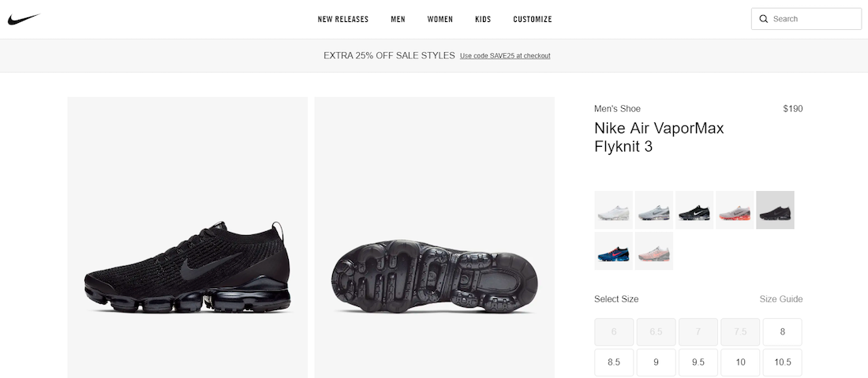Screen dimensions: 868x378
Task: Open the New Releases menu
Action: [x=342, y=19]
